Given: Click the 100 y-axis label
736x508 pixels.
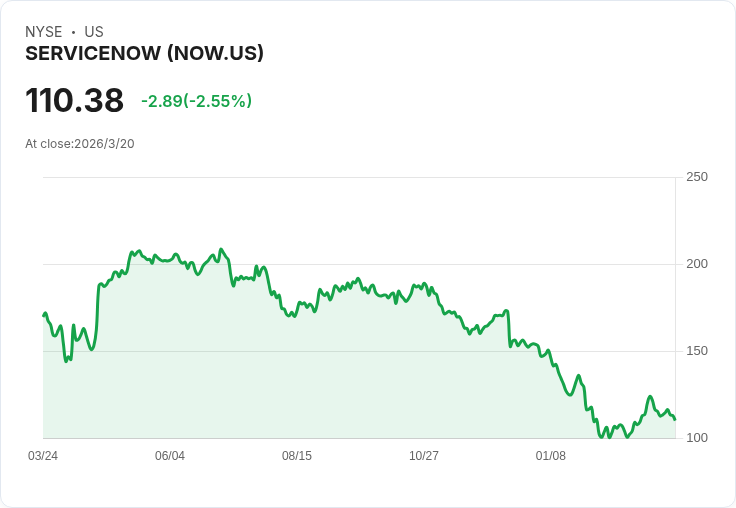Looking at the screenshot, I should tap(696, 438).
